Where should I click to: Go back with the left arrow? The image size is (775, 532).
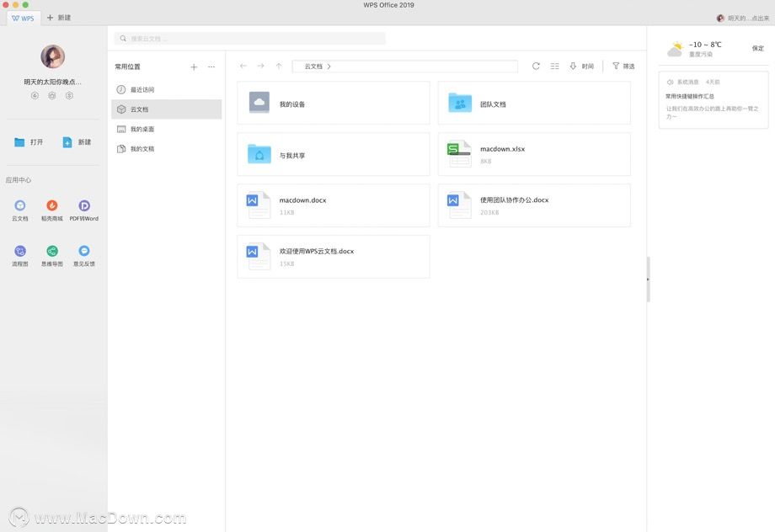coord(243,66)
